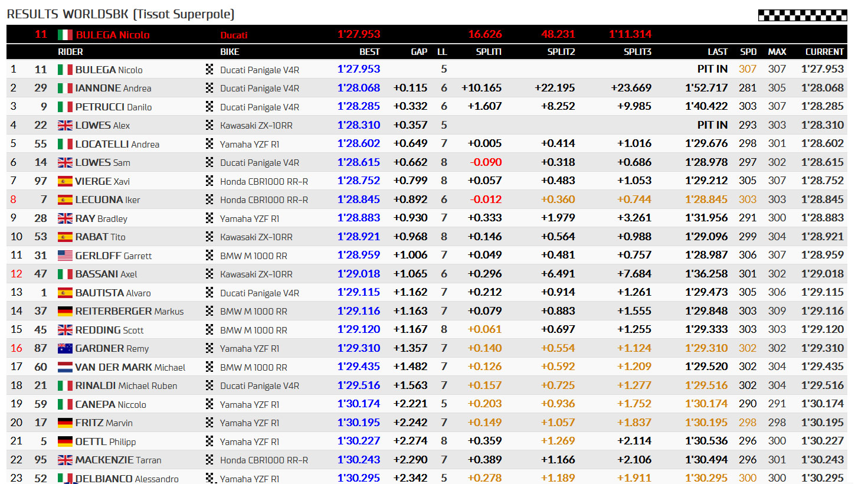This screenshot has height=484, width=868.
Task: Select rider name BULEGA Nicolo in first row
Action: [x=109, y=70]
